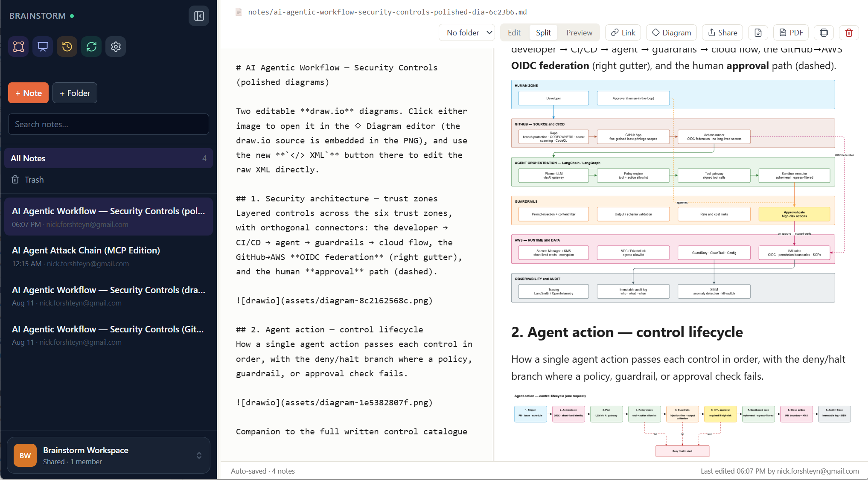The height and width of the screenshot is (480, 868).
Task: Click the file icon beside note path
Action: pos(239,12)
